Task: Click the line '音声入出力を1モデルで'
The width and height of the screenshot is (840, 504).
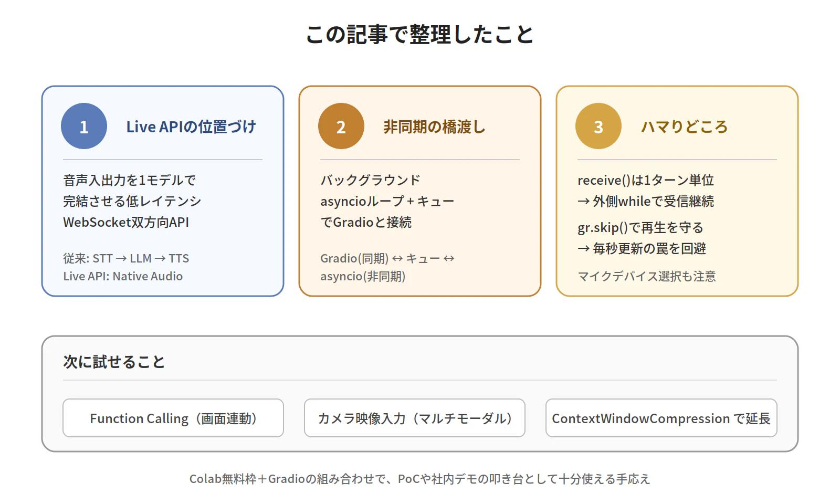Action: click(130, 180)
